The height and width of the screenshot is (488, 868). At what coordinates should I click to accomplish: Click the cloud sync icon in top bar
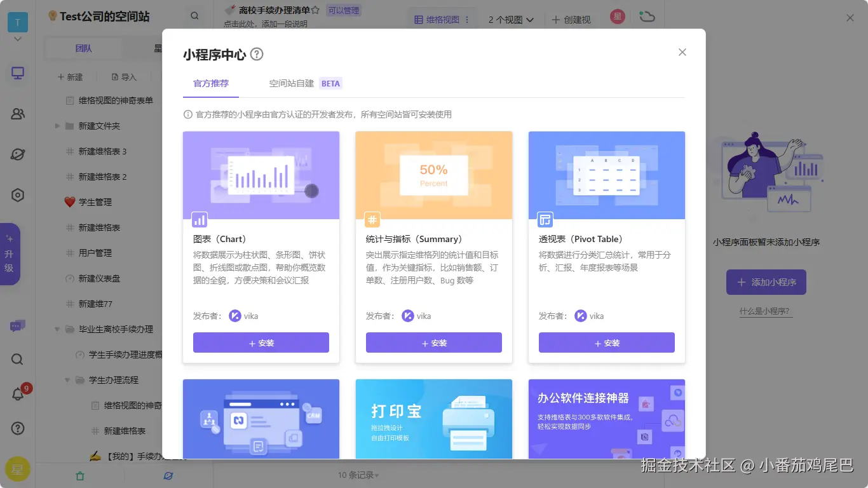point(647,17)
